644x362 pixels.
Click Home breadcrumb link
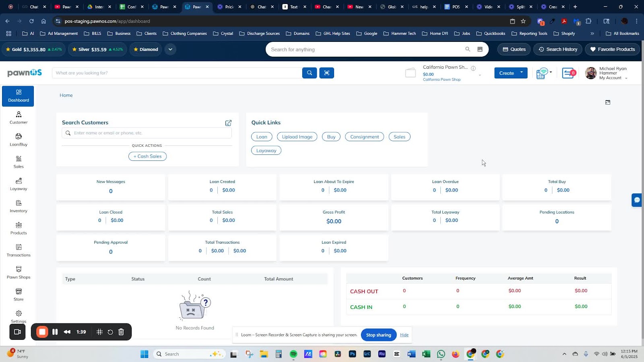66,95
